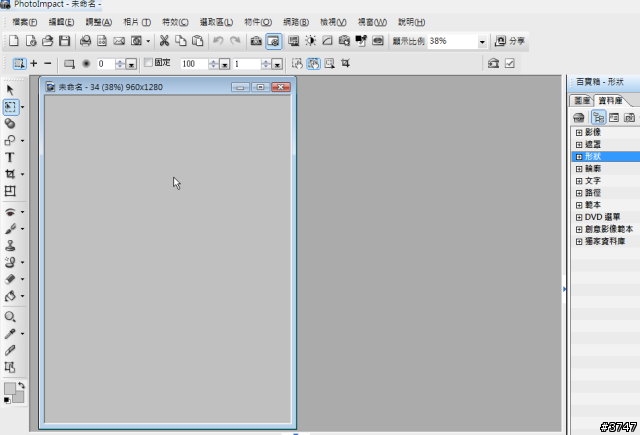This screenshot has width=640, height=435.
Task: Click the new selection mode button
Action: coord(19,64)
